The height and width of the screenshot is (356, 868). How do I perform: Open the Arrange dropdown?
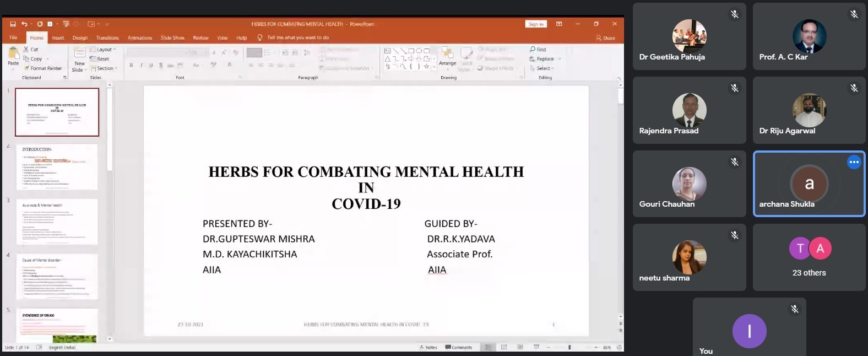point(447,58)
